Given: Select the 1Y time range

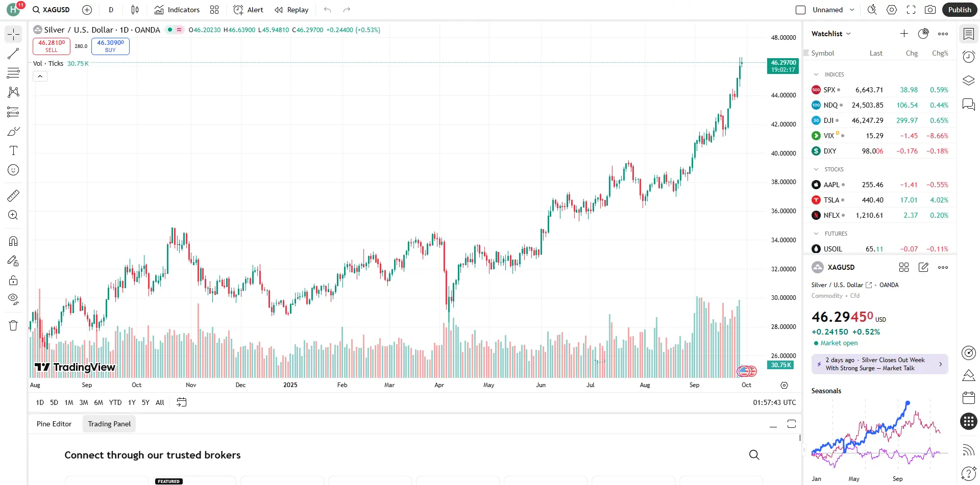Looking at the screenshot, I should coord(132,402).
